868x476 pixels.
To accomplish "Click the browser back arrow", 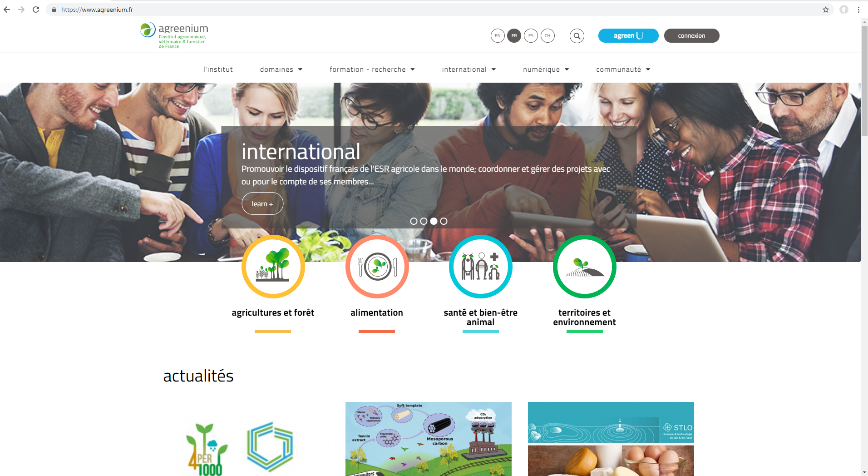I will click(7, 10).
